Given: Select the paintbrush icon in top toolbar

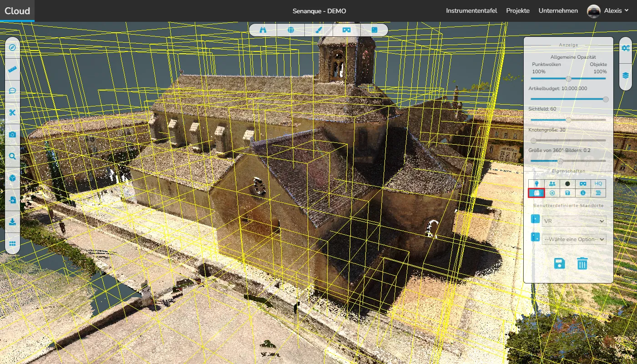Looking at the screenshot, I should click(318, 30).
